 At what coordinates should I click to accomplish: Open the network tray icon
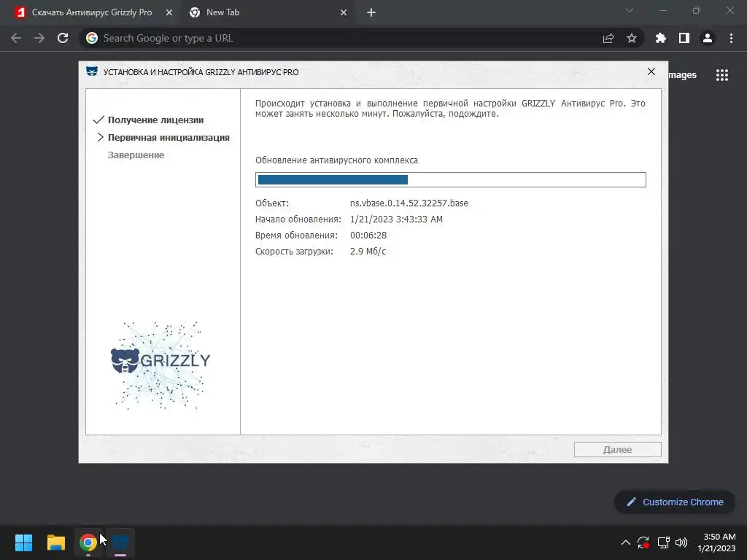(663, 542)
